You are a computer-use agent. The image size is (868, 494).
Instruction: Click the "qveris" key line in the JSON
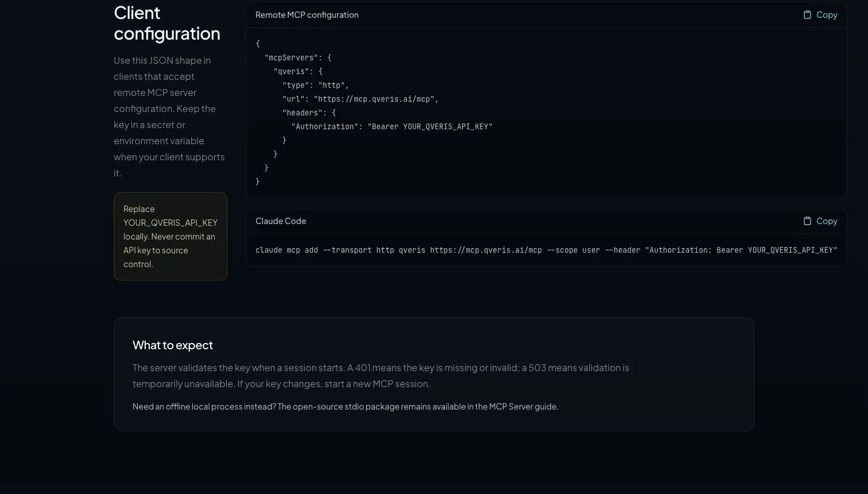[298, 71]
